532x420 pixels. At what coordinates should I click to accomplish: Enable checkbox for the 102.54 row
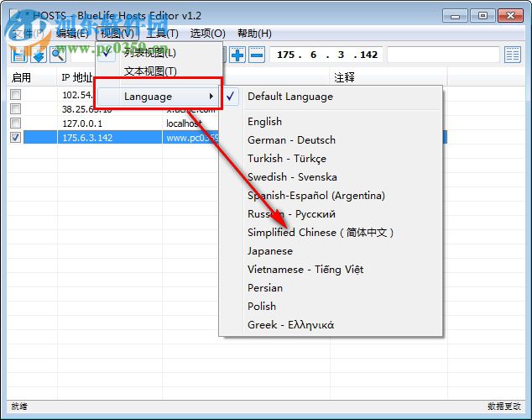point(15,94)
